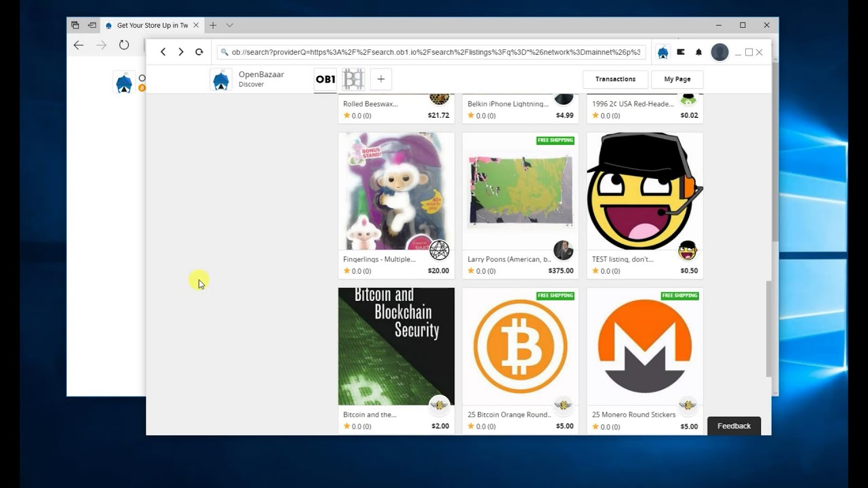Reload the OpenBazaar page

click(x=199, y=52)
